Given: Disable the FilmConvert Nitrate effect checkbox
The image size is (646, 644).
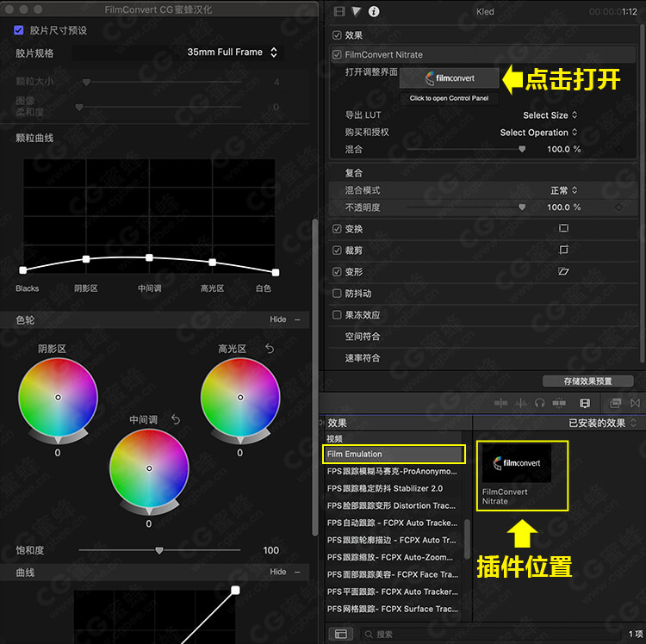Looking at the screenshot, I should [337, 55].
